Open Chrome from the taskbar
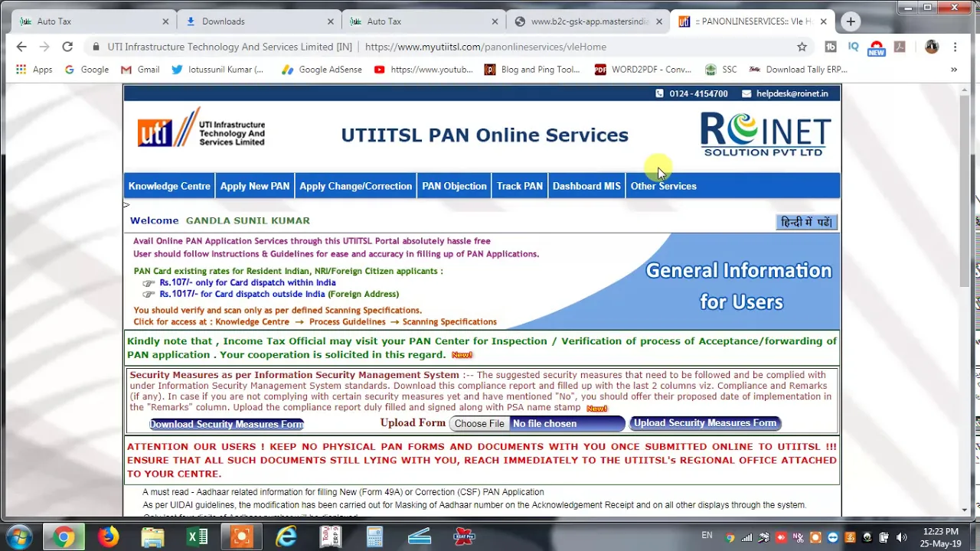This screenshot has height=551, width=980. tap(64, 536)
